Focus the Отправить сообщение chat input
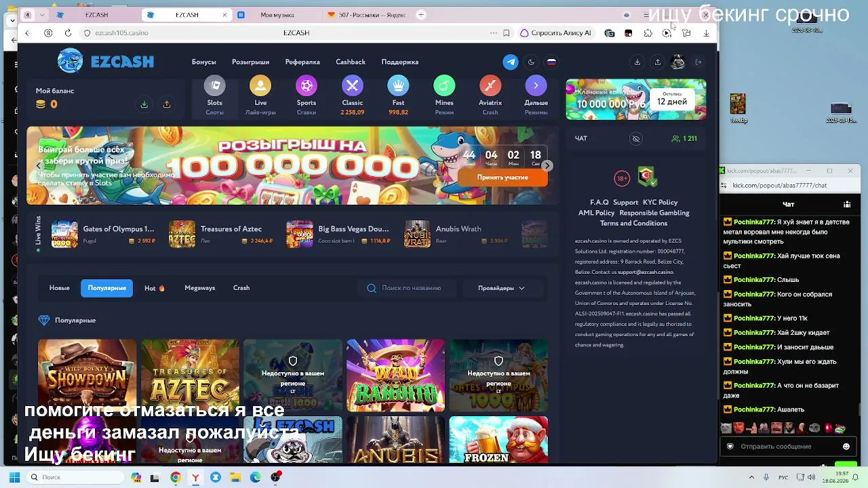The image size is (868, 488). pos(788,447)
